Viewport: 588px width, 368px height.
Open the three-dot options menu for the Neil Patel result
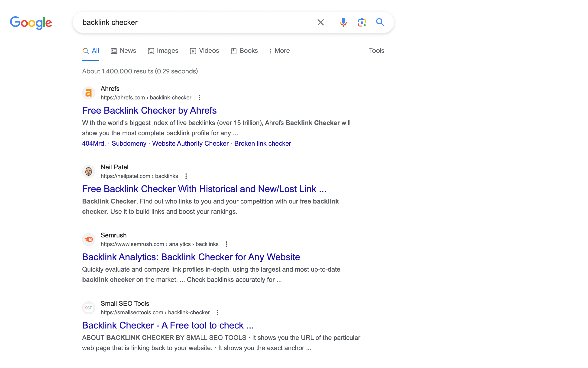click(186, 176)
